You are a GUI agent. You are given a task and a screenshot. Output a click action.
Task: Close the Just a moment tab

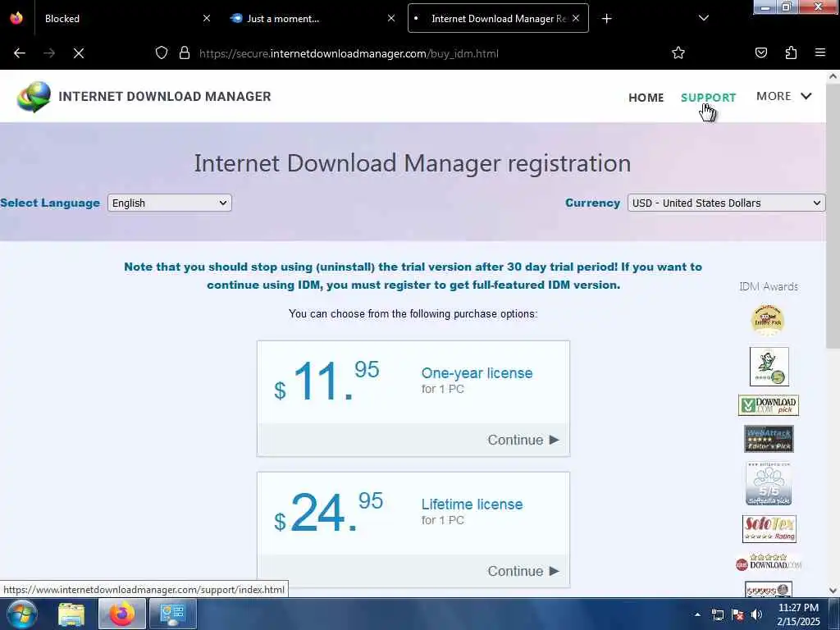click(391, 18)
